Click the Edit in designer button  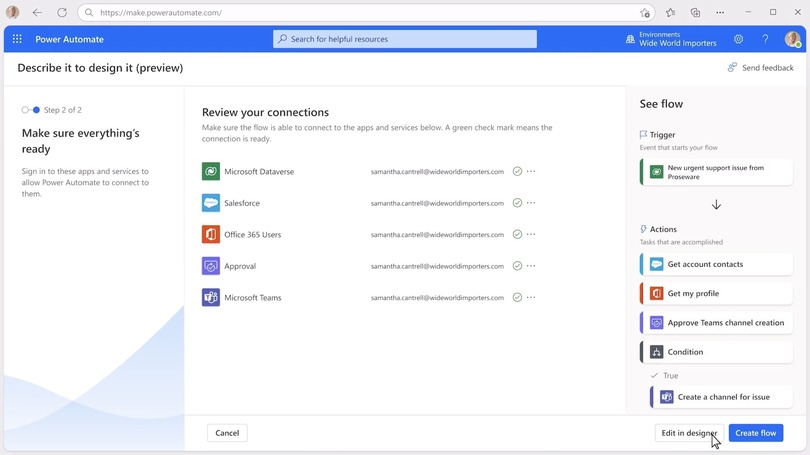(x=689, y=433)
